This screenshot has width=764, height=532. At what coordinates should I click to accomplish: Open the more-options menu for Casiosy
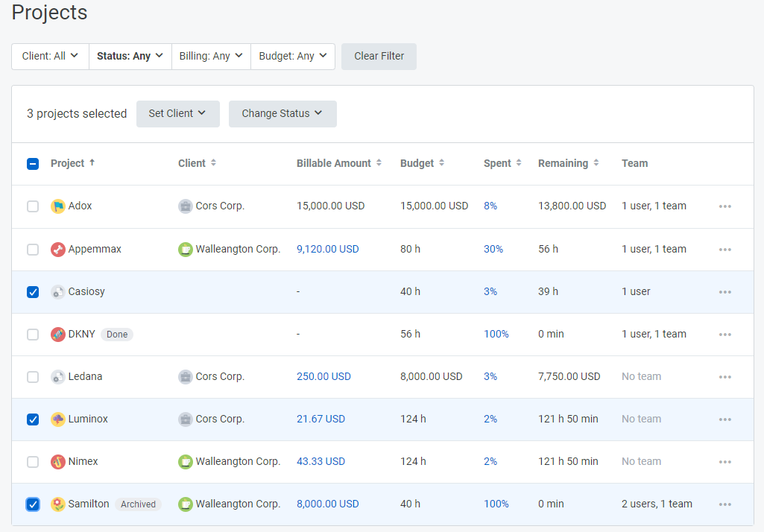[x=725, y=292]
